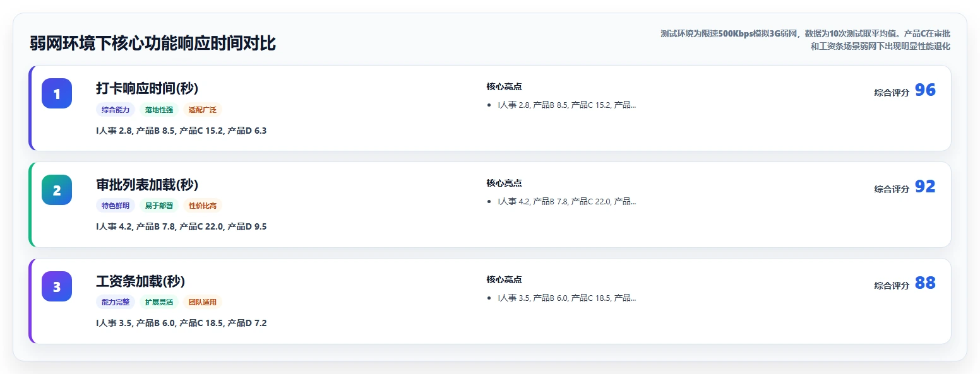
Task: Click the rank 1 number badge
Action: click(57, 93)
